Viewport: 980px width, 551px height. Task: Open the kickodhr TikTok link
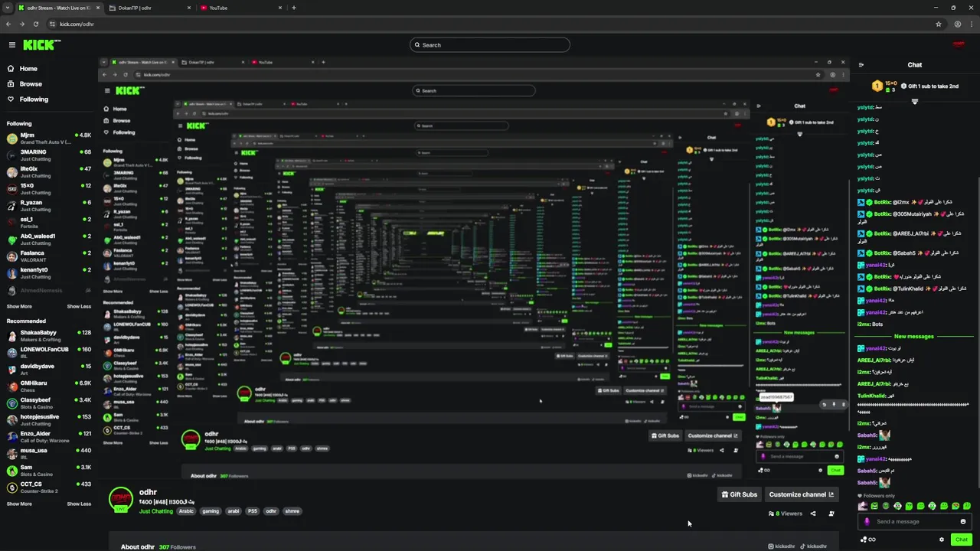(814, 546)
